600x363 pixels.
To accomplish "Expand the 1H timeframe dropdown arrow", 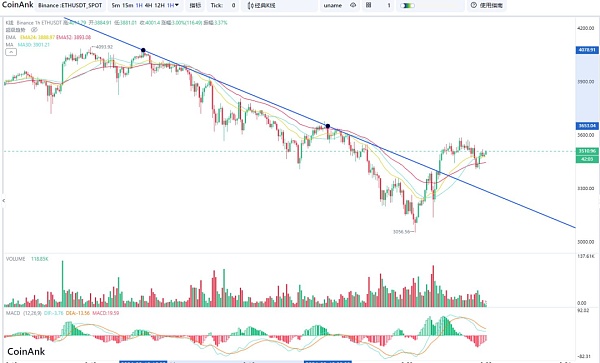I will point(176,5).
